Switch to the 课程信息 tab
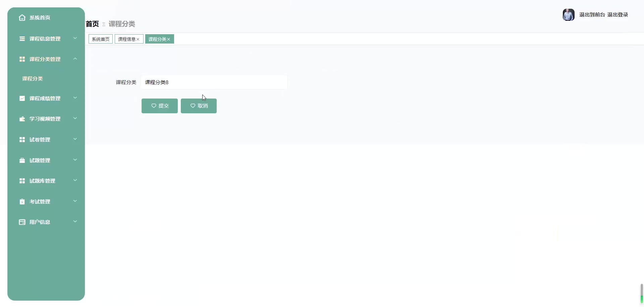 point(126,39)
